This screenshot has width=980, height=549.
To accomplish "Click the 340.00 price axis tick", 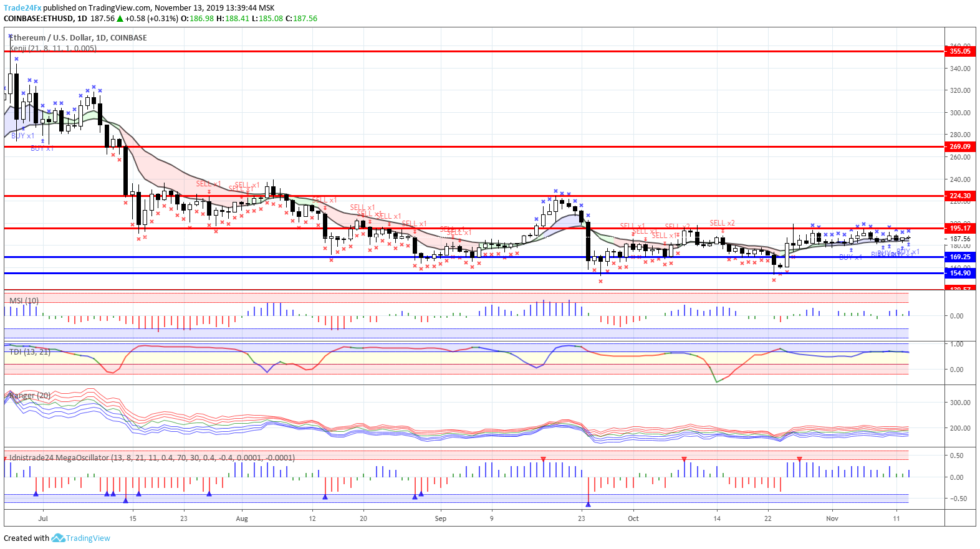I will [x=960, y=69].
